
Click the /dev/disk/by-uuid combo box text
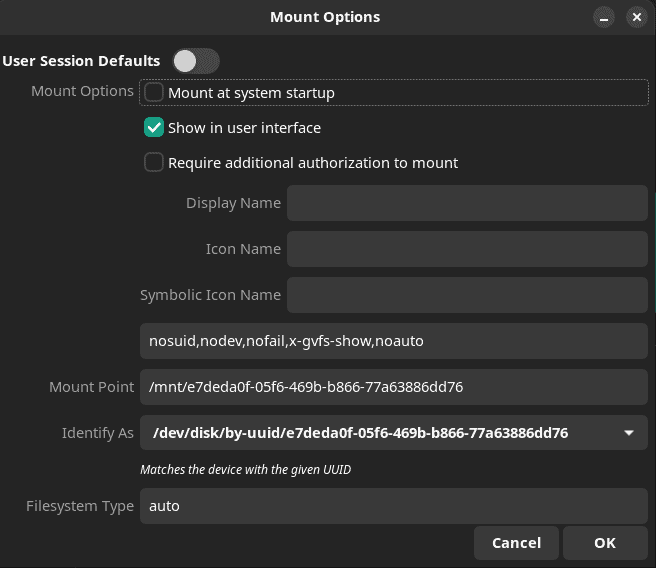coord(360,433)
